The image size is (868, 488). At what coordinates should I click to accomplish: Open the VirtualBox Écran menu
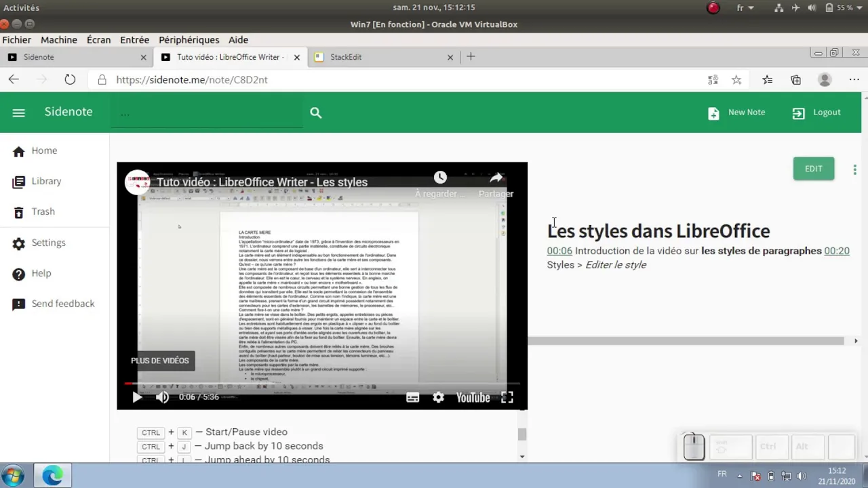tap(98, 40)
